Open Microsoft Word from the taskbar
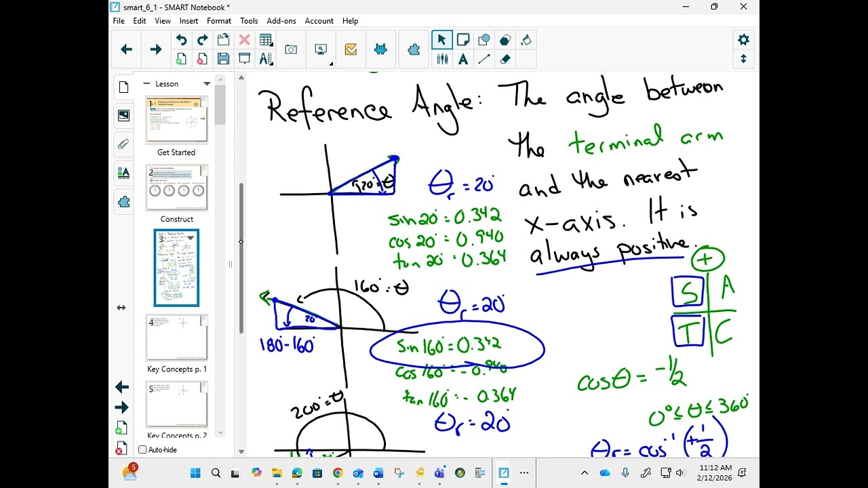 click(x=378, y=473)
